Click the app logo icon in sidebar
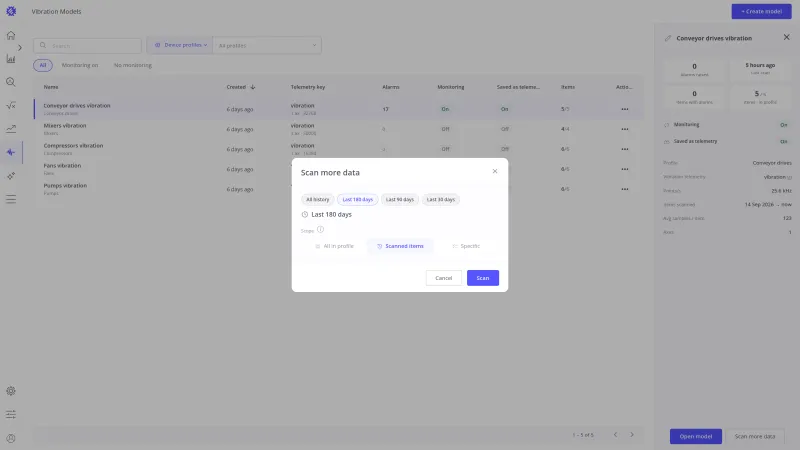The image size is (800, 450). 11,11
